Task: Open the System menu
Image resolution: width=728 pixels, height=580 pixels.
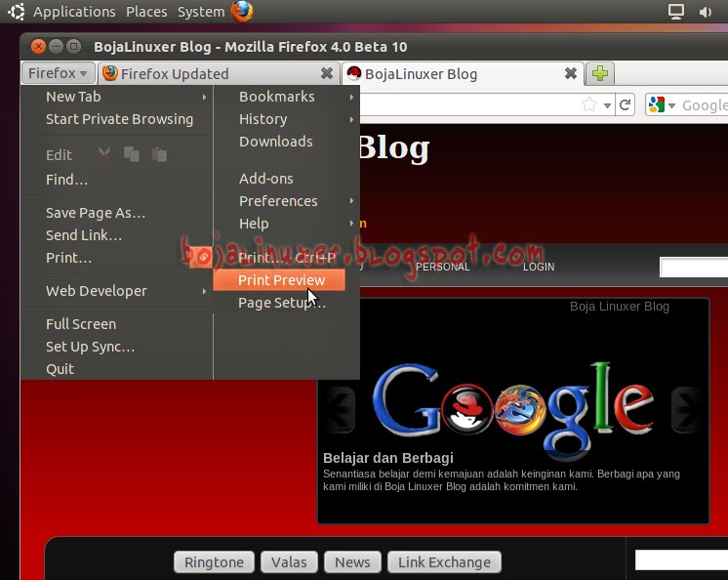Action: [x=201, y=11]
